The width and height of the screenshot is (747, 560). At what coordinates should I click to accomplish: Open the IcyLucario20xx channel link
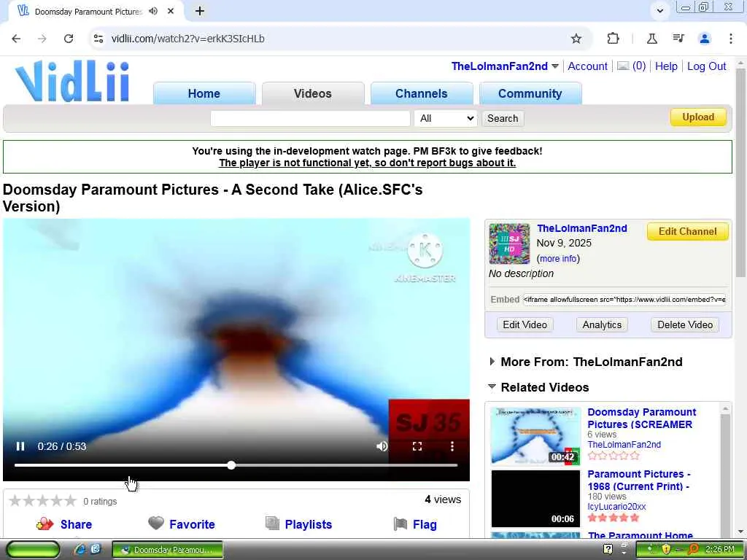click(x=616, y=507)
